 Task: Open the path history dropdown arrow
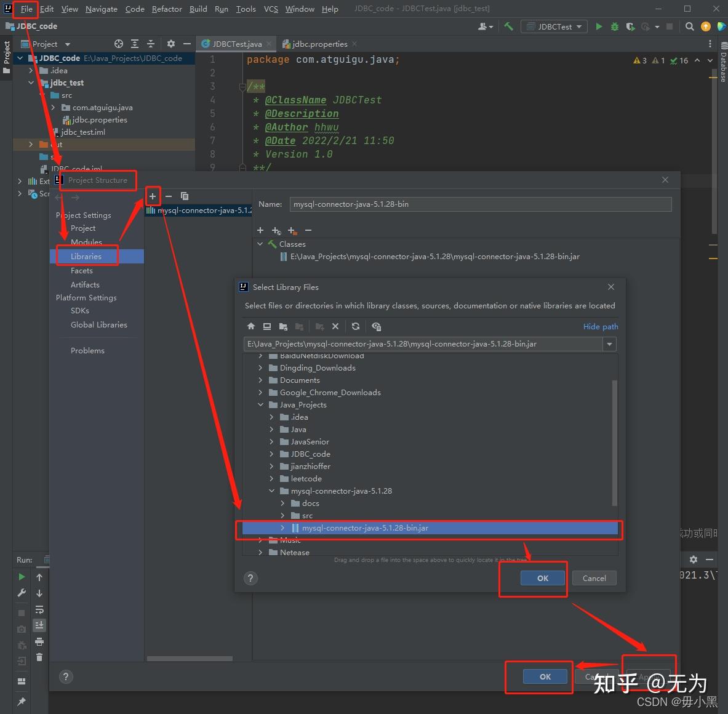tap(609, 344)
